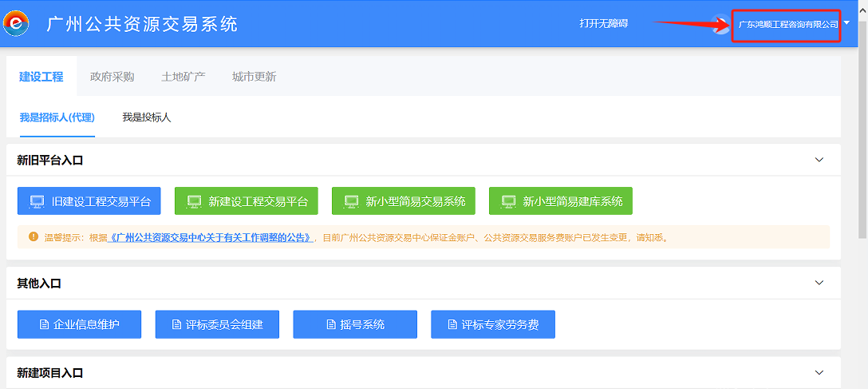The width and height of the screenshot is (868, 389).
Task: Launch the 新小型简易交易系统 button
Action: tap(404, 201)
